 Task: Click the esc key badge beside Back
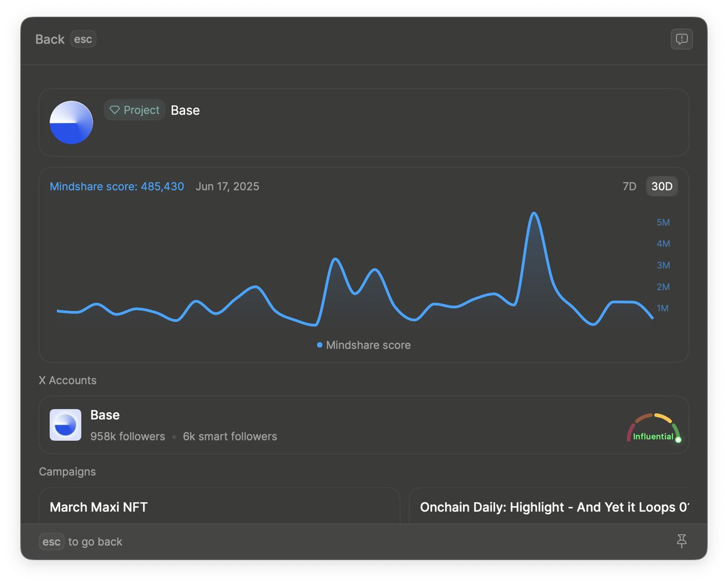pyautogui.click(x=83, y=39)
